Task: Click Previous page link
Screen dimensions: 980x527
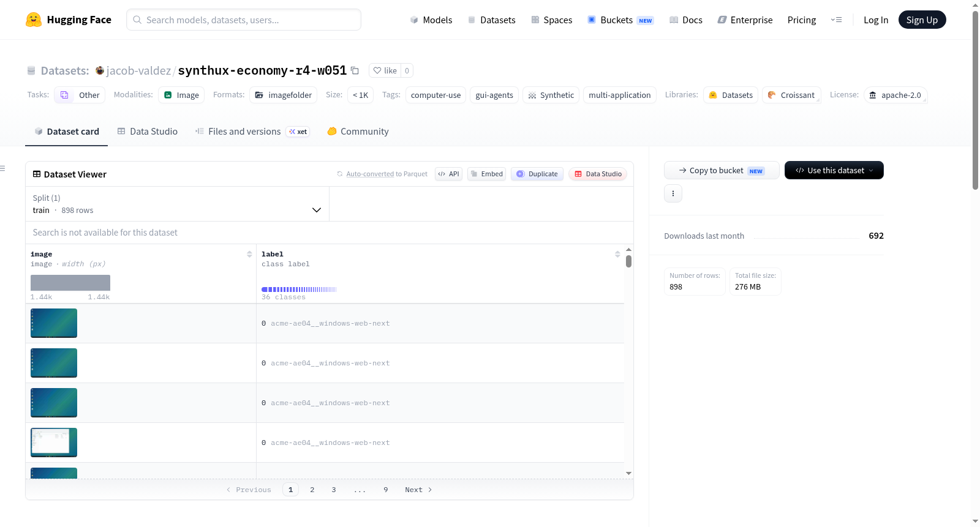Action: pyautogui.click(x=249, y=490)
